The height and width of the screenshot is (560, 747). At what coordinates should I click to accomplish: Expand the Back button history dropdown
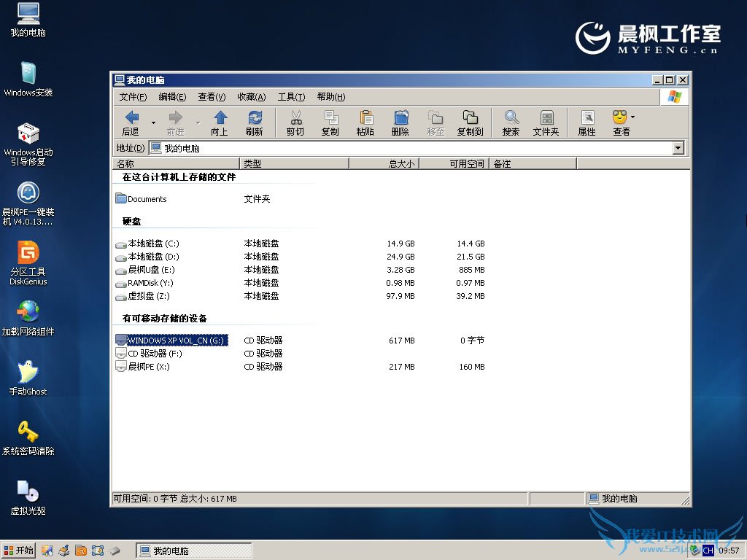[x=153, y=122]
